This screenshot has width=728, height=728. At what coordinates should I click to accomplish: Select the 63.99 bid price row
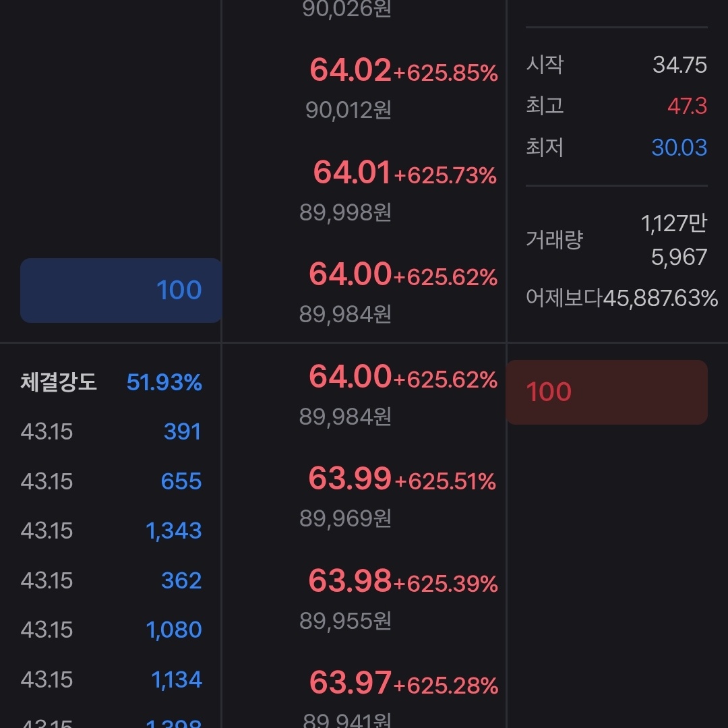pyautogui.click(x=364, y=495)
